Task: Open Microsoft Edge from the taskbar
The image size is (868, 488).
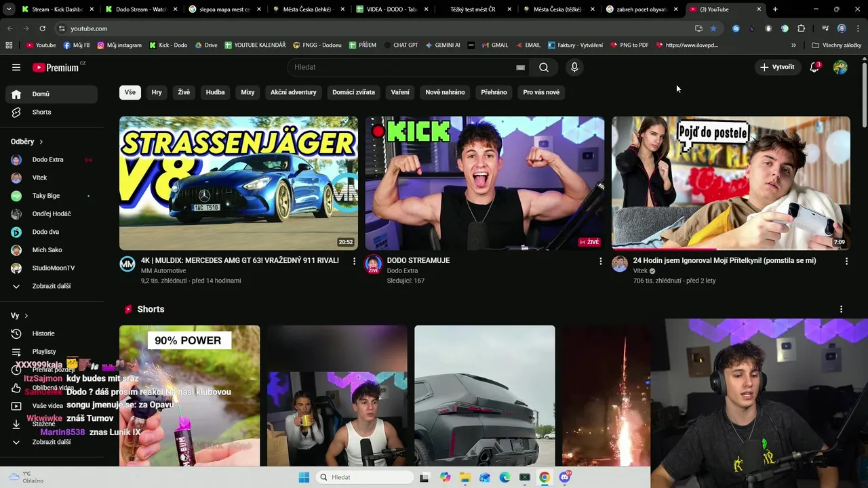Action: (505, 477)
